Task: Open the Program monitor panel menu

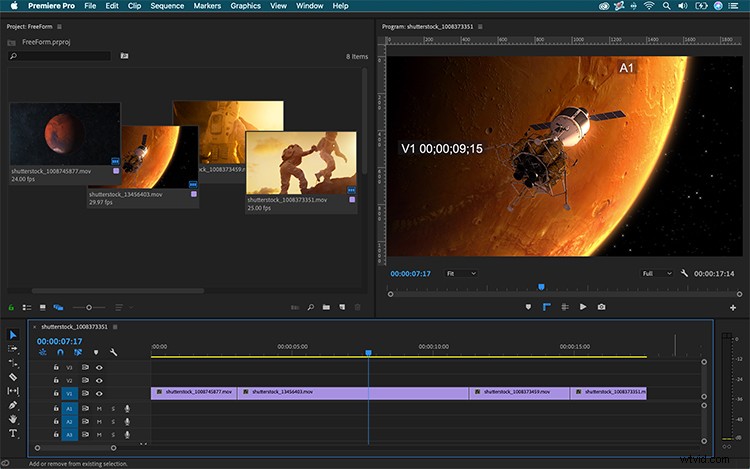Action: click(480, 27)
